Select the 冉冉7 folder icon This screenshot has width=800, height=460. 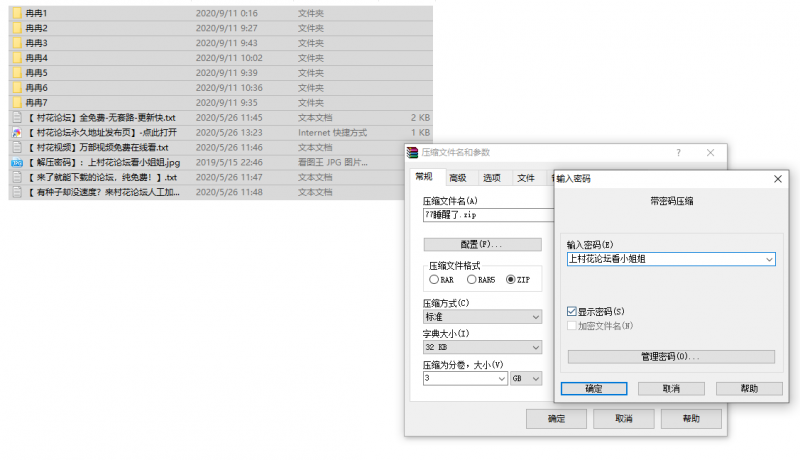tap(16, 103)
